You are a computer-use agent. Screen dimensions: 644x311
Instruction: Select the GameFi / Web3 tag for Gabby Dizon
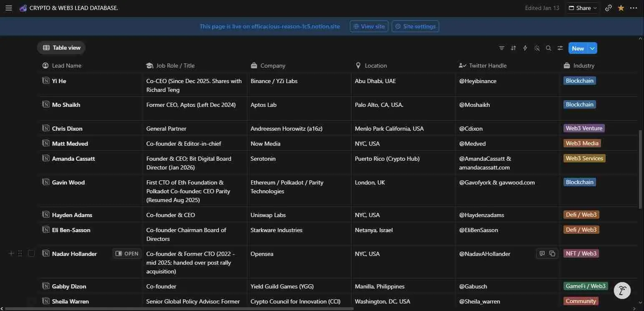pyautogui.click(x=586, y=286)
